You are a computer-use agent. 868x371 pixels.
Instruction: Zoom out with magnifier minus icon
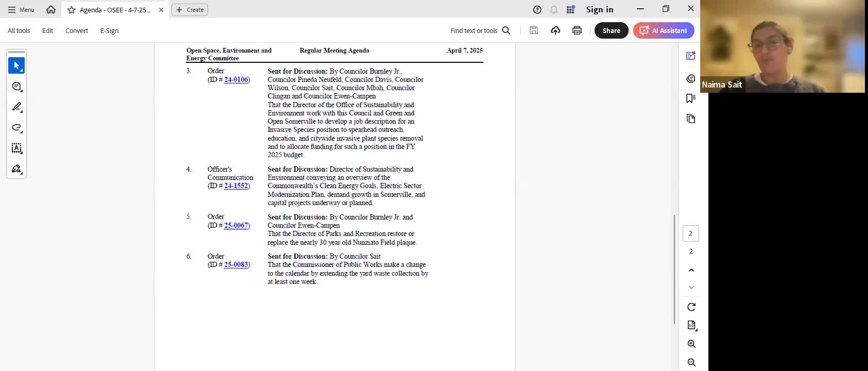(691, 362)
